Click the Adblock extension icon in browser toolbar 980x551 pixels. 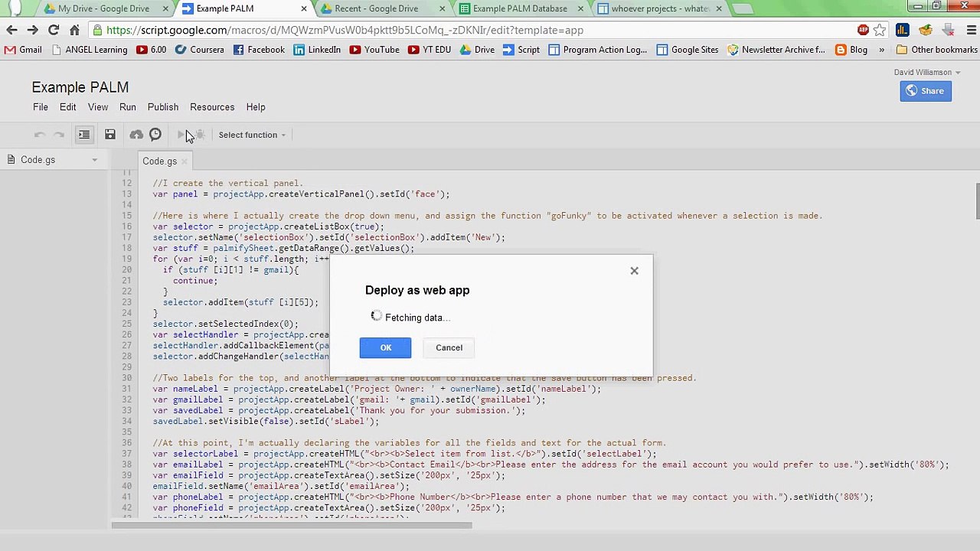pyautogui.click(x=863, y=30)
